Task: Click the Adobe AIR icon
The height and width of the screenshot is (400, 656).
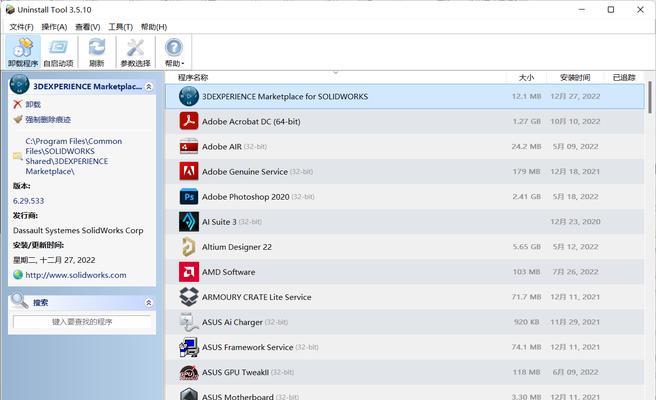Action: (189, 146)
